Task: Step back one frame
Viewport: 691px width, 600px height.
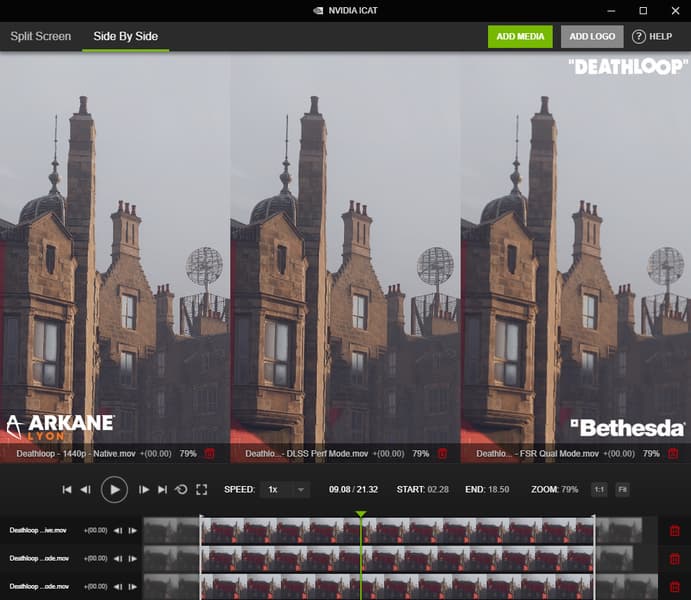Action: pos(85,489)
